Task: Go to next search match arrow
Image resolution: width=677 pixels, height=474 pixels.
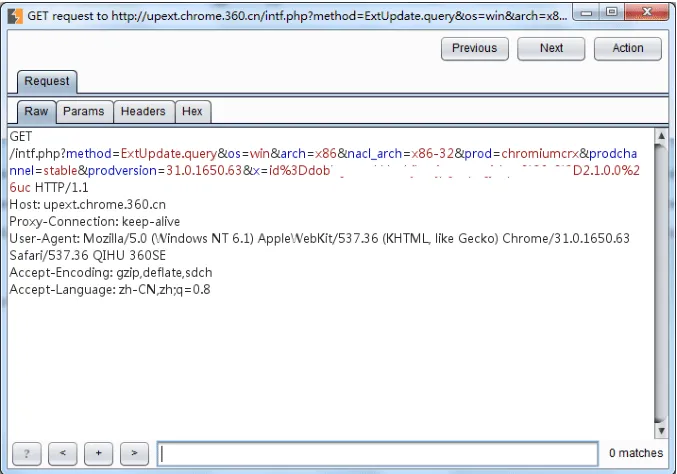Action: click(134, 454)
